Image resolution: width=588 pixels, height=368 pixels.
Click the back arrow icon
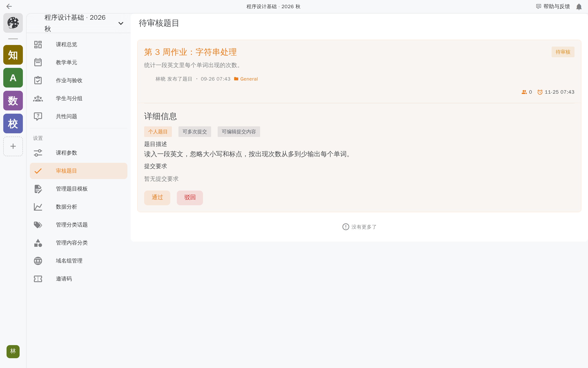9,6
